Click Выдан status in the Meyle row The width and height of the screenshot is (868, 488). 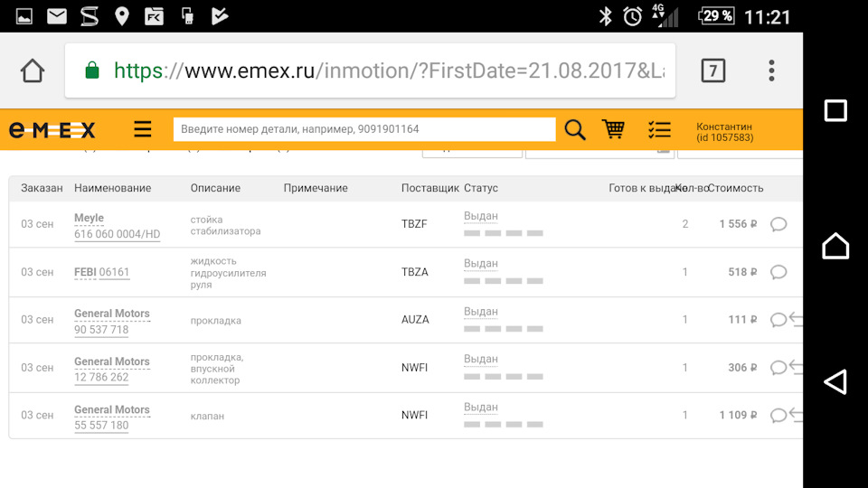click(x=480, y=216)
